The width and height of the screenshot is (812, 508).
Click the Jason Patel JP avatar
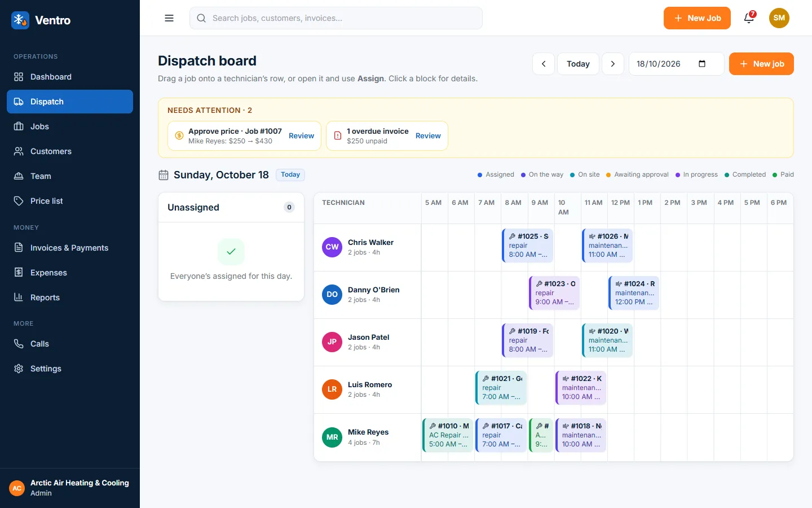(332, 342)
